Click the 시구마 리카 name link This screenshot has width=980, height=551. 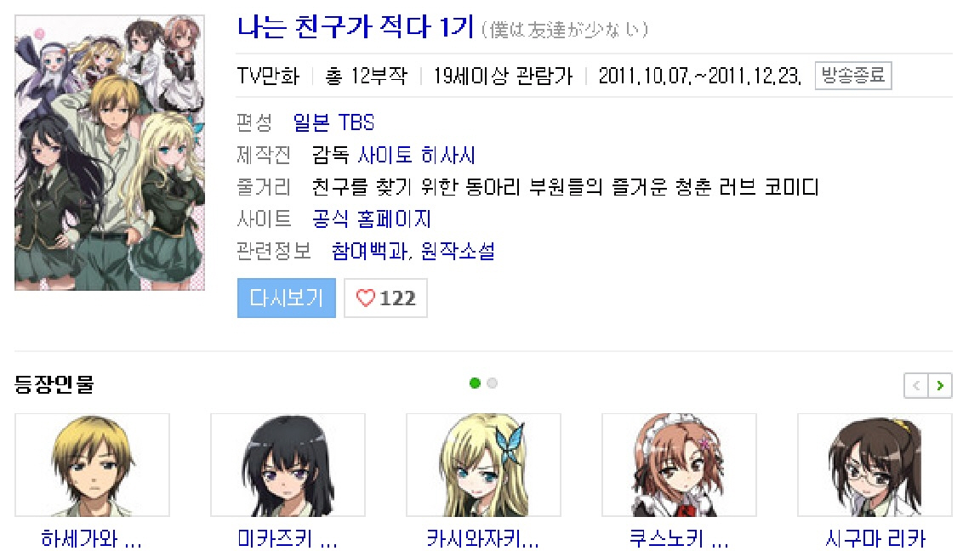875,538
